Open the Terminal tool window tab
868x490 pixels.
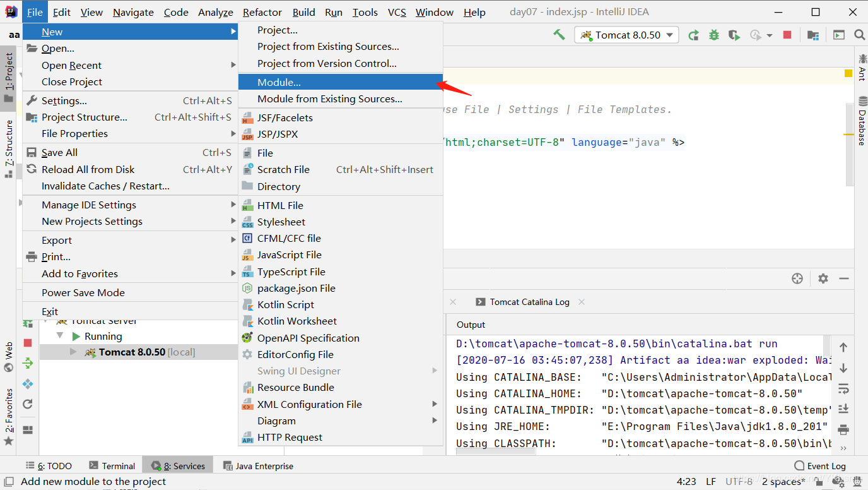coord(112,466)
